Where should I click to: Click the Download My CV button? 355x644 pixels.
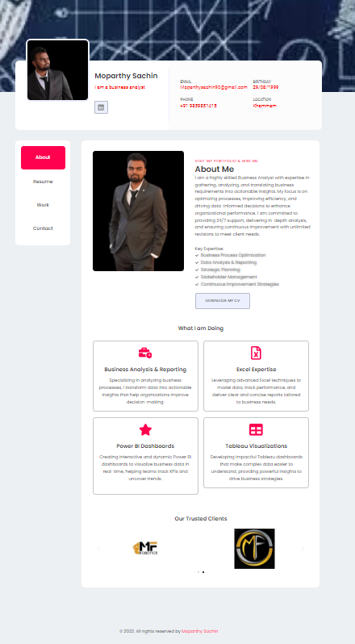(x=223, y=301)
